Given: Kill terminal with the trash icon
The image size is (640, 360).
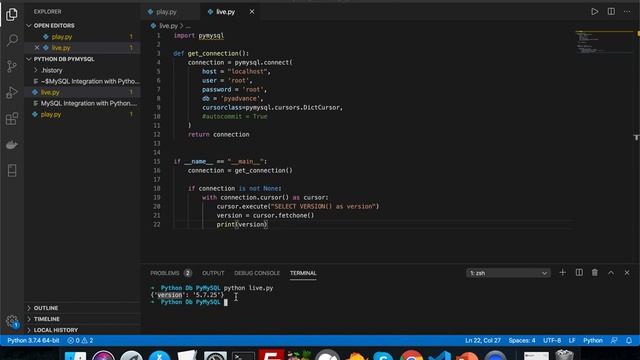Looking at the screenshot, I should click(595, 272).
